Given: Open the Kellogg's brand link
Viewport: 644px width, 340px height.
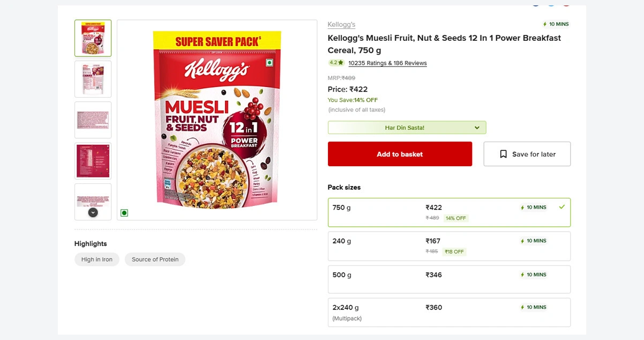Looking at the screenshot, I should [341, 25].
